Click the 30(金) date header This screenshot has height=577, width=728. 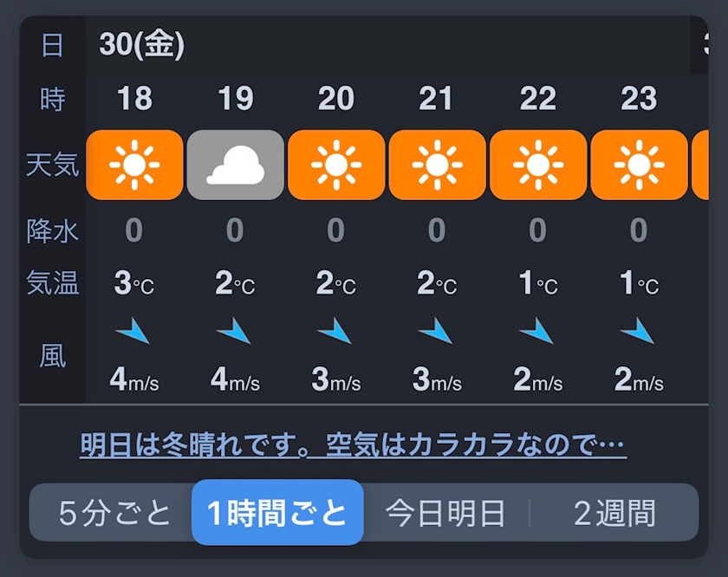142,44
